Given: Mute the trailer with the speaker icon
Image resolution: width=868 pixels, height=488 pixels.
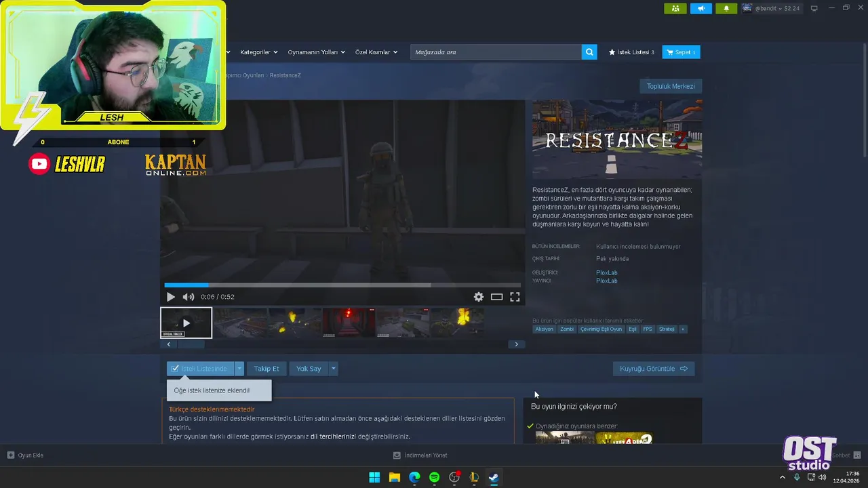Looking at the screenshot, I should 189,297.
